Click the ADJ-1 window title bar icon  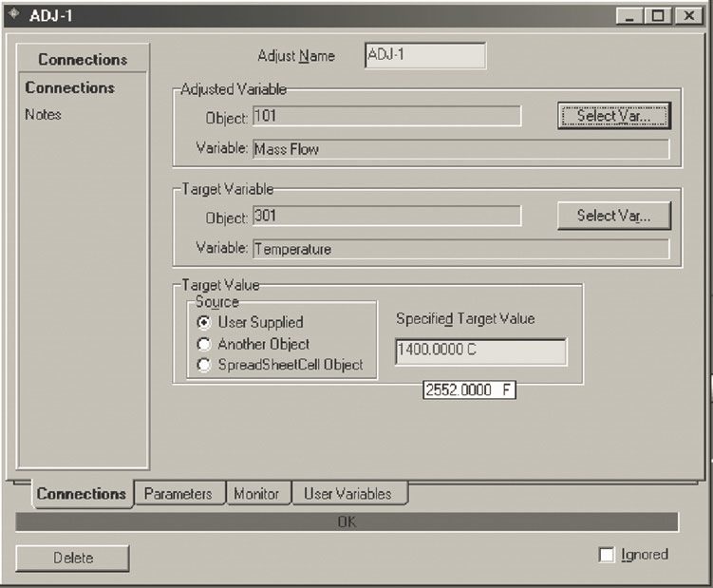pyautogui.click(x=13, y=15)
